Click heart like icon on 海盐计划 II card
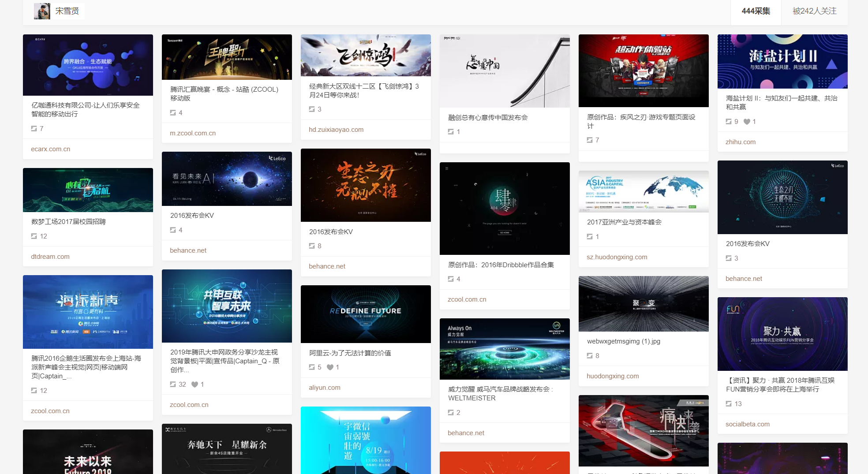This screenshot has width=868, height=474. tap(747, 122)
